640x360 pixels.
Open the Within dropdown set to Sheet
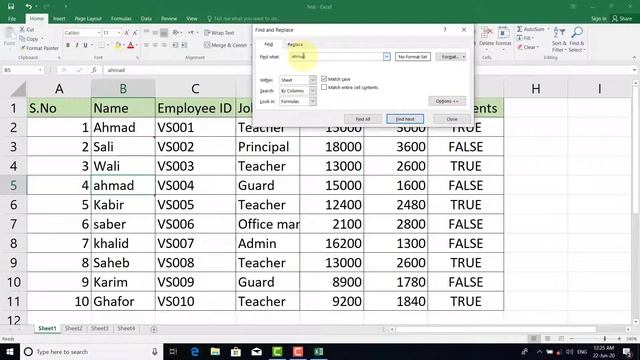[x=313, y=80]
